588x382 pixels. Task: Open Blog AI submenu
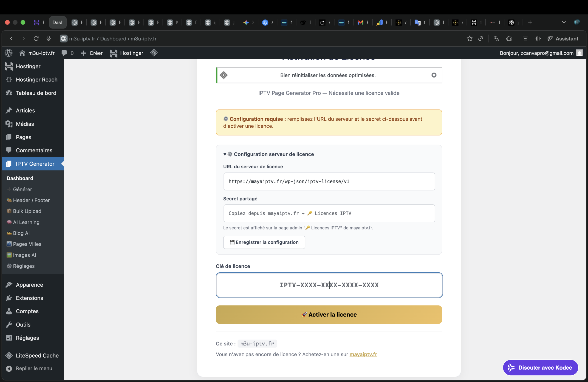coord(21,233)
